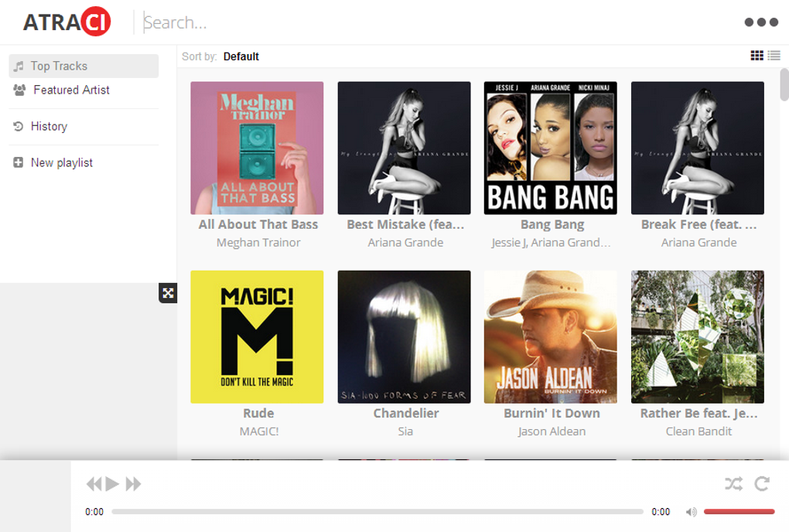The height and width of the screenshot is (532, 789).
Task: Click Ariana Grande under Best Mistake
Action: [405, 242]
